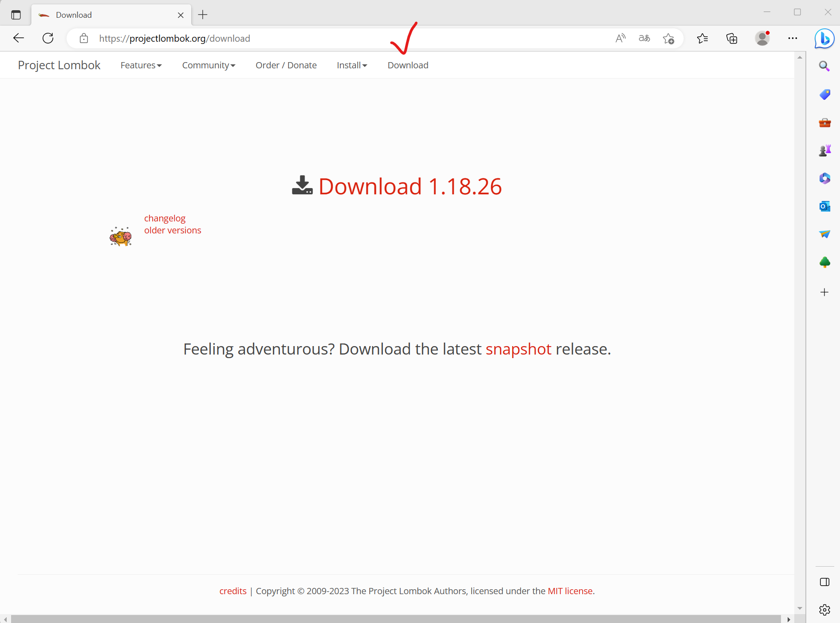This screenshot has height=623, width=840.
Task: Open sidebar Shopping tag icon
Action: 824,94
